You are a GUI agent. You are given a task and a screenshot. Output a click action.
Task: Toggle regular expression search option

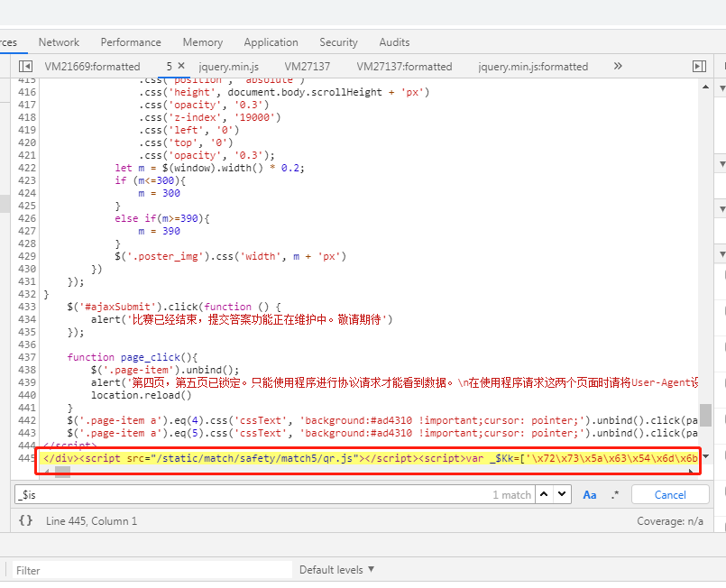click(615, 494)
